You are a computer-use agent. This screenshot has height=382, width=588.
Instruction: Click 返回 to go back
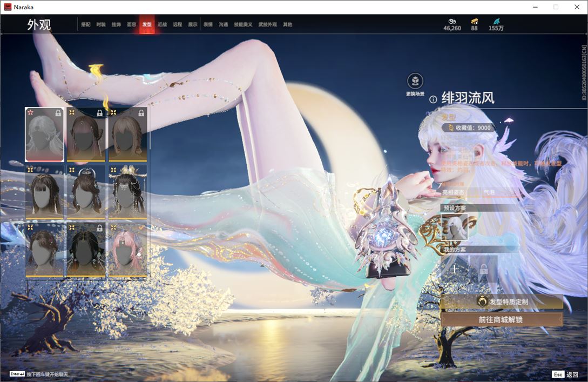point(572,374)
